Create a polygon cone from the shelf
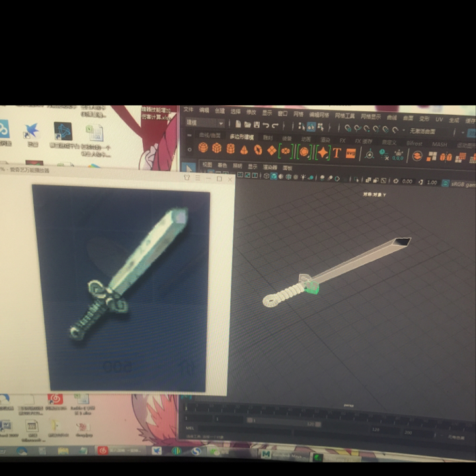 click(x=244, y=149)
